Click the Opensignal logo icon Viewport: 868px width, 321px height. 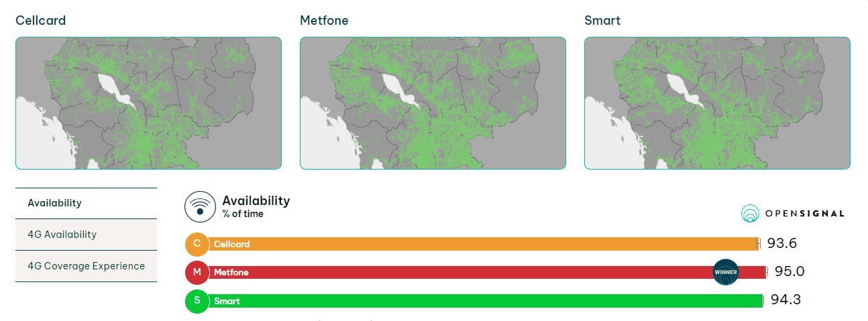[750, 214]
